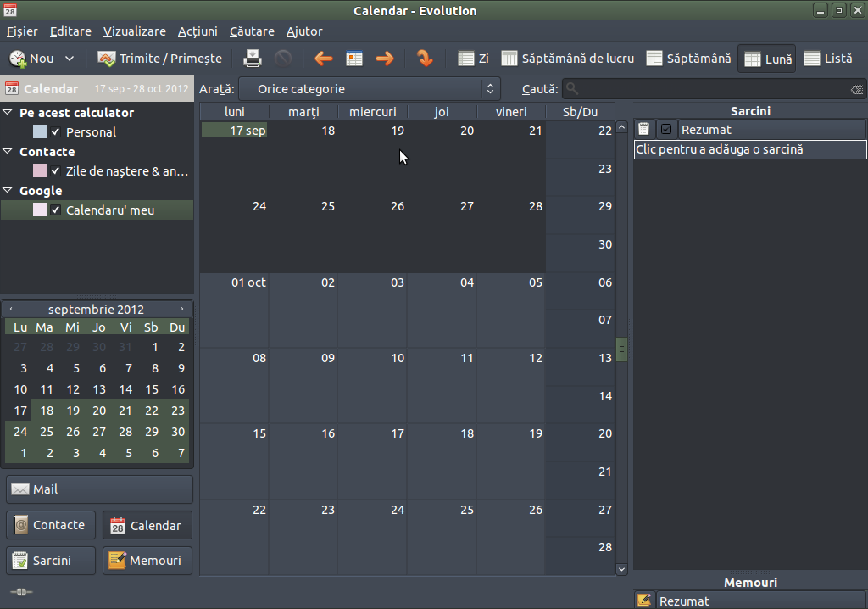The image size is (868, 609).
Task: Go to previous period with left arrow
Action: pyautogui.click(x=323, y=59)
